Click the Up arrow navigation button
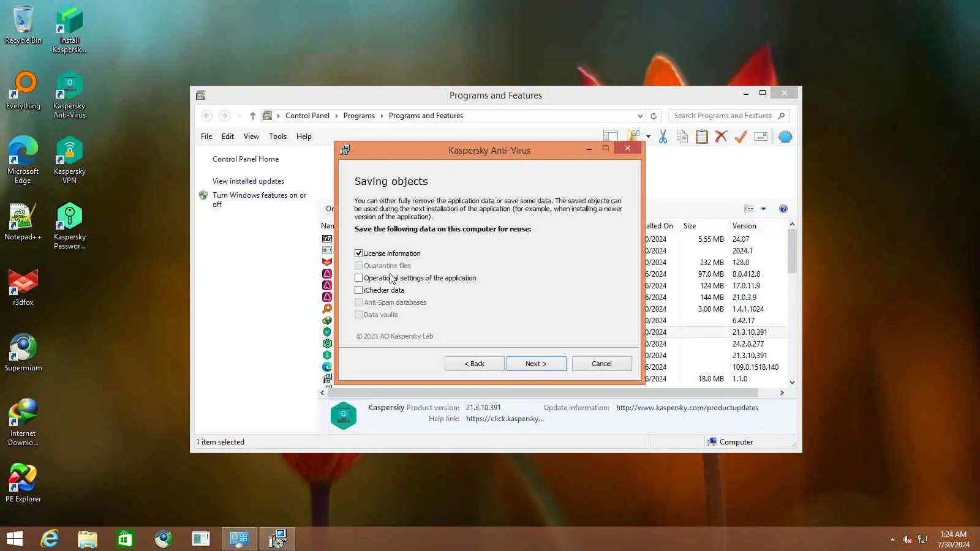This screenshot has width=980, height=551. coord(252,116)
